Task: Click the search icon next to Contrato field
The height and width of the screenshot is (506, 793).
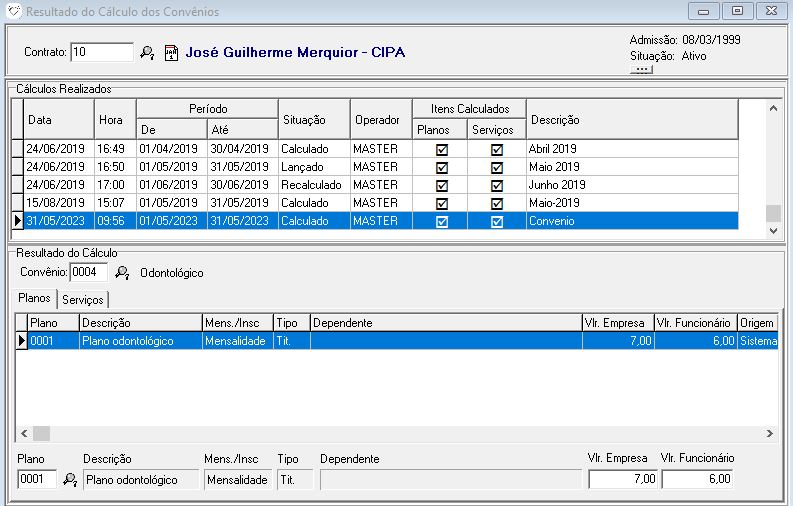Action: coord(147,52)
